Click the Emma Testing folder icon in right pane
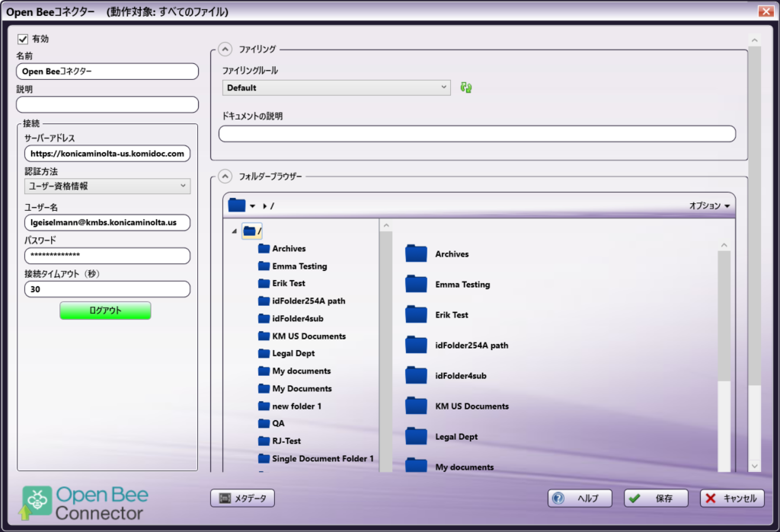Viewport: 780px width, 532px height. tap(416, 284)
